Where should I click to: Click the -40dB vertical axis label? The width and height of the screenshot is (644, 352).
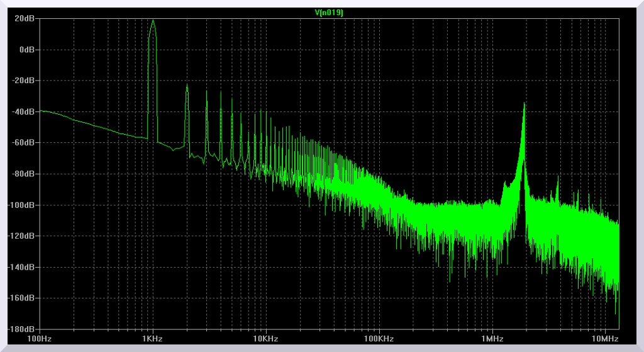(24, 111)
